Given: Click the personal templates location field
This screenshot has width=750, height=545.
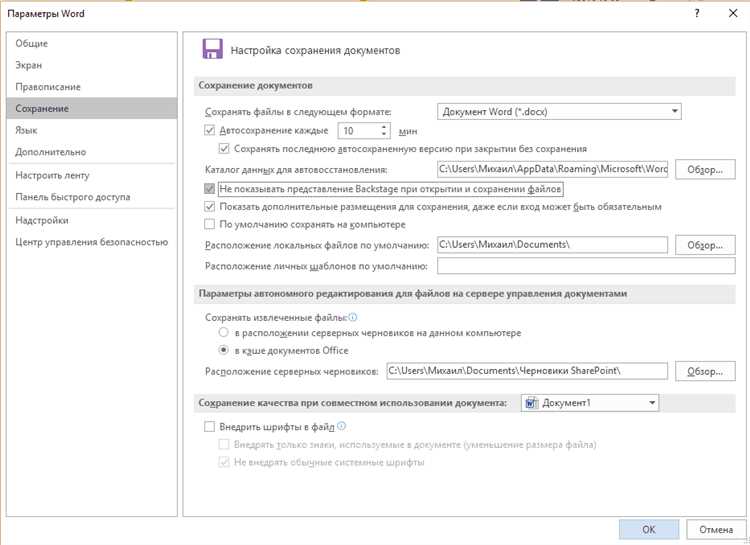Looking at the screenshot, I should [586, 266].
